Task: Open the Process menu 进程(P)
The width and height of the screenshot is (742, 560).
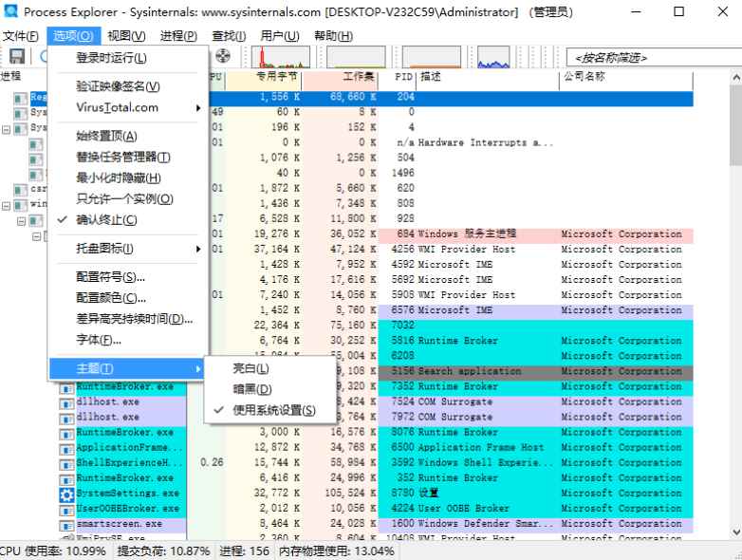Action: point(178,36)
